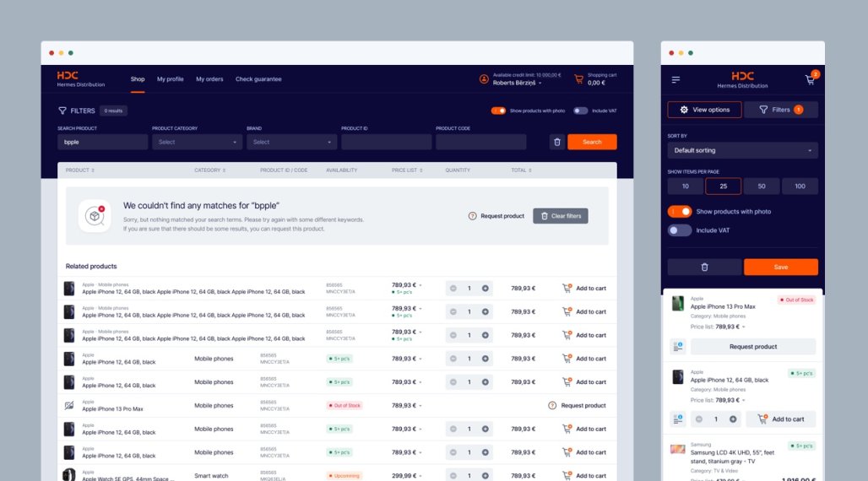
Task: Enable the Include VAT switch in desktop filters
Action: [x=581, y=111]
